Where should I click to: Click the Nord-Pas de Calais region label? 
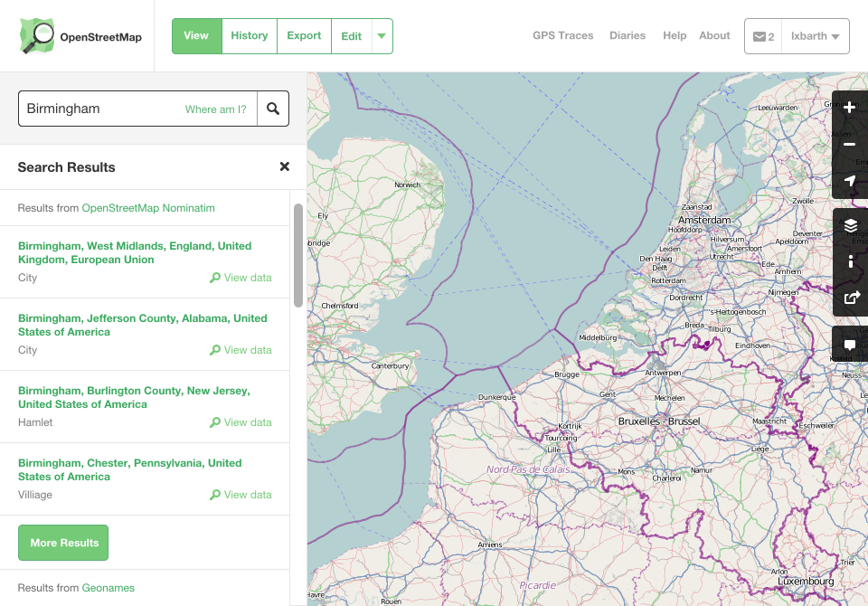(x=528, y=469)
